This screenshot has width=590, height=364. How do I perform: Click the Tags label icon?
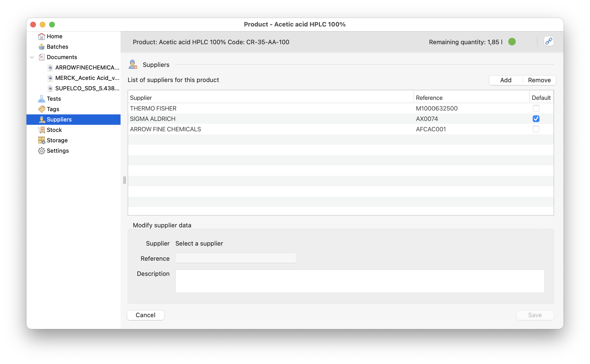[x=41, y=109]
